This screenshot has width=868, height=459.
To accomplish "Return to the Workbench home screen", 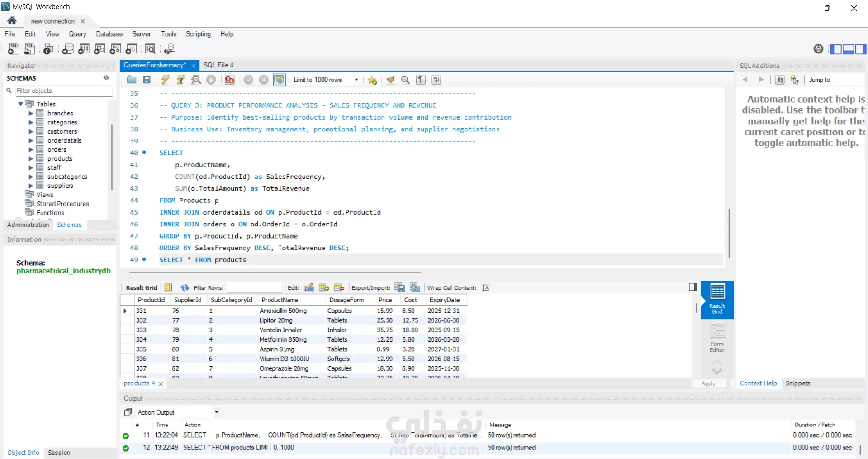I will pos(12,21).
